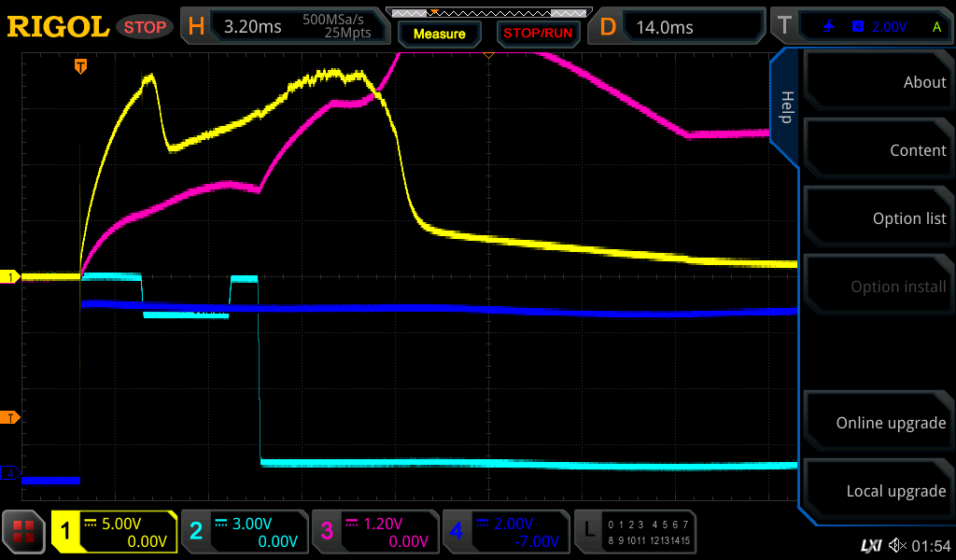The width and height of the screenshot is (956, 560).
Task: Select the blue channel 4 ground marker
Action: click(11, 474)
